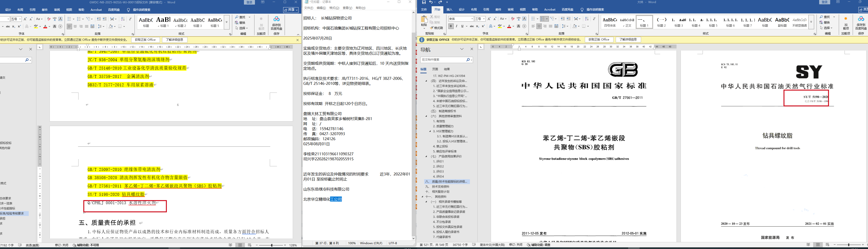Open font size dropdown in right Word window
Screen dimensions: 868x249
pyautogui.click(x=484, y=19)
